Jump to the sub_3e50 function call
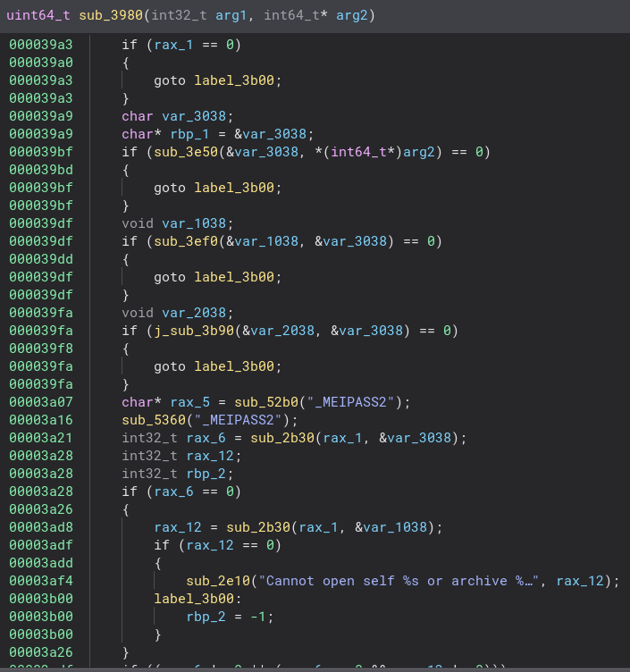This screenshot has width=630, height=672. (x=178, y=152)
